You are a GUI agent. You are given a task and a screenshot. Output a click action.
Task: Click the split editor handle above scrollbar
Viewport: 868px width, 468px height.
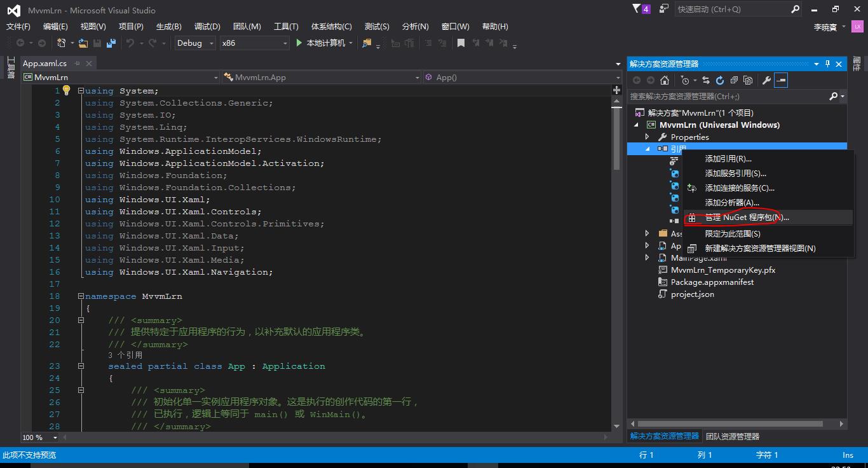(616, 90)
